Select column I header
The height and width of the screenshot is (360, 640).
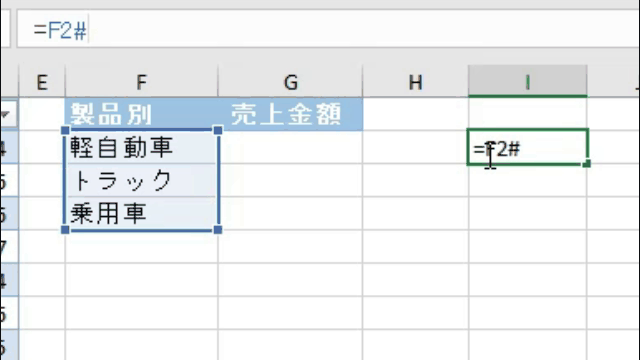pyautogui.click(x=527, y=81)
